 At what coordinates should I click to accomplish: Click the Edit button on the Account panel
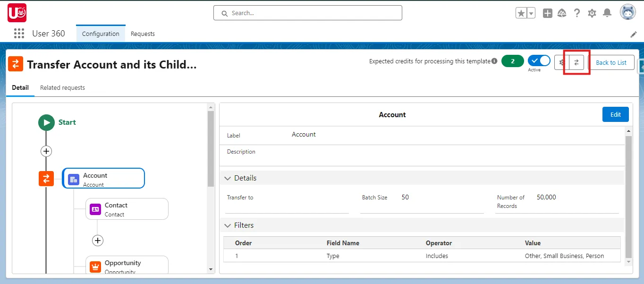[x=615, y=114]
